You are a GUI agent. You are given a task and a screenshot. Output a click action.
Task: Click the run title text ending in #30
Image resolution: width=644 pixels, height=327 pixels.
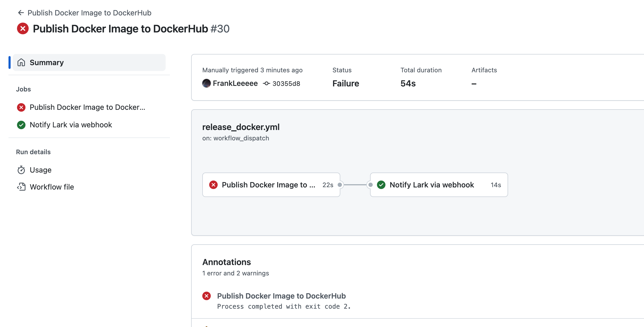pos(131,29)
